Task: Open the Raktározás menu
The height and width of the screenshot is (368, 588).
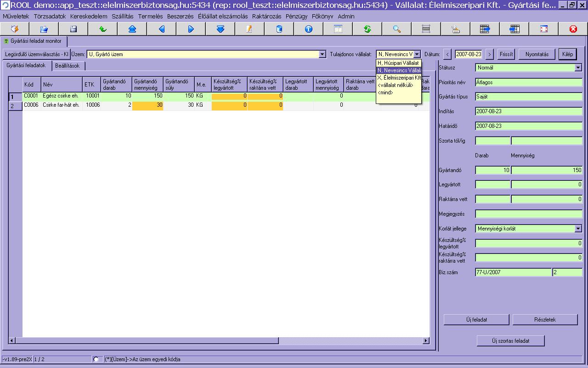Action: click(x=266, y=16)
